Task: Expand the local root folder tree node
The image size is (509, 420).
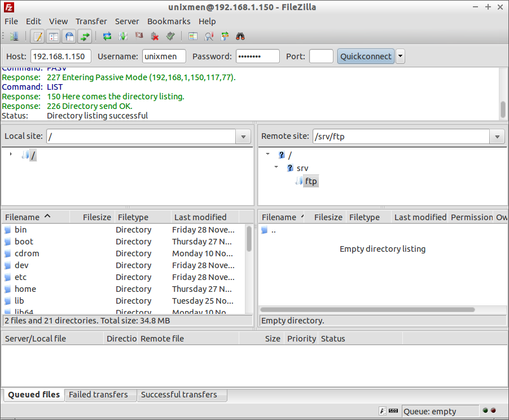Action: coord(11,154)
